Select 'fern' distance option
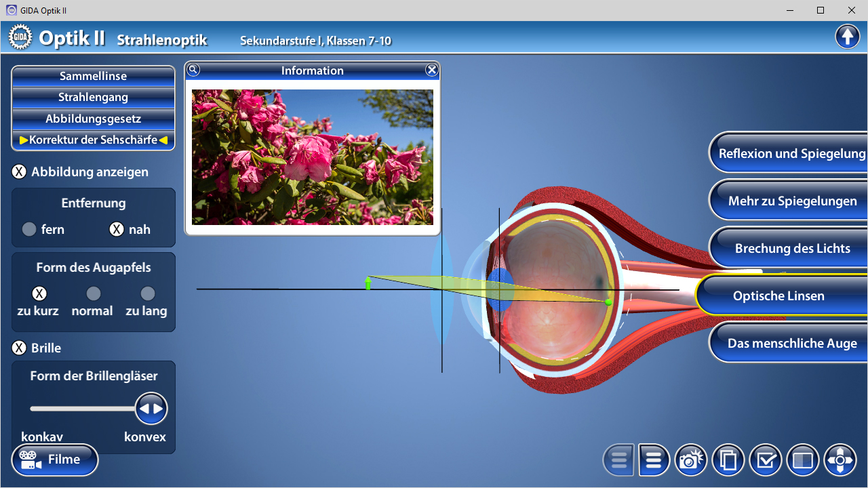The height and width of the screenshot is (488, 868). [29, 230]
